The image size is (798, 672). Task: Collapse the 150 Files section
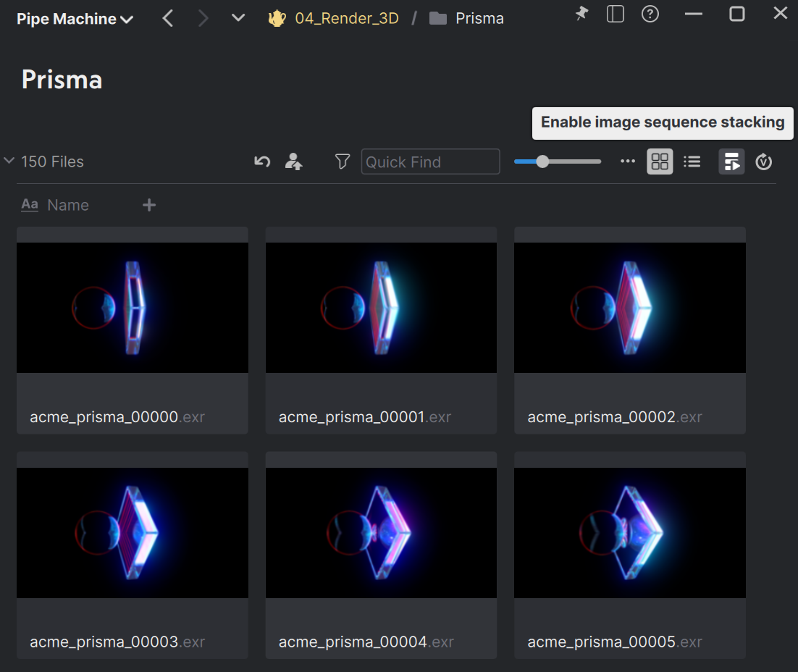pos(9,161)
